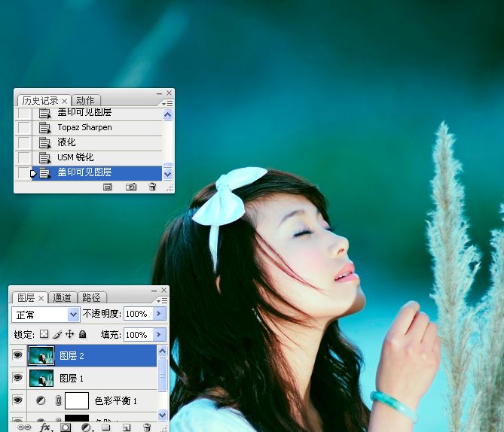Enable lock transparent pixels
Viewport: 504px width, 432px height.
[x=44, y=334]
